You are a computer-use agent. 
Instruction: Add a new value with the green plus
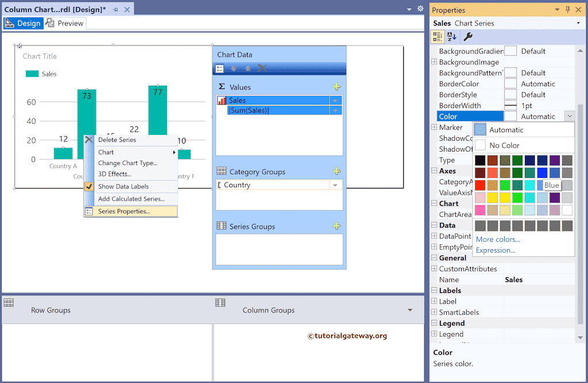click(337, 87)
